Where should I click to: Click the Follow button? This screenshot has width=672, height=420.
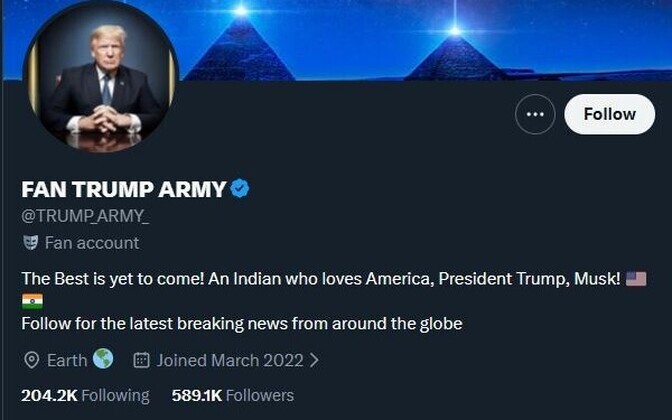click(x=609, y=115)
